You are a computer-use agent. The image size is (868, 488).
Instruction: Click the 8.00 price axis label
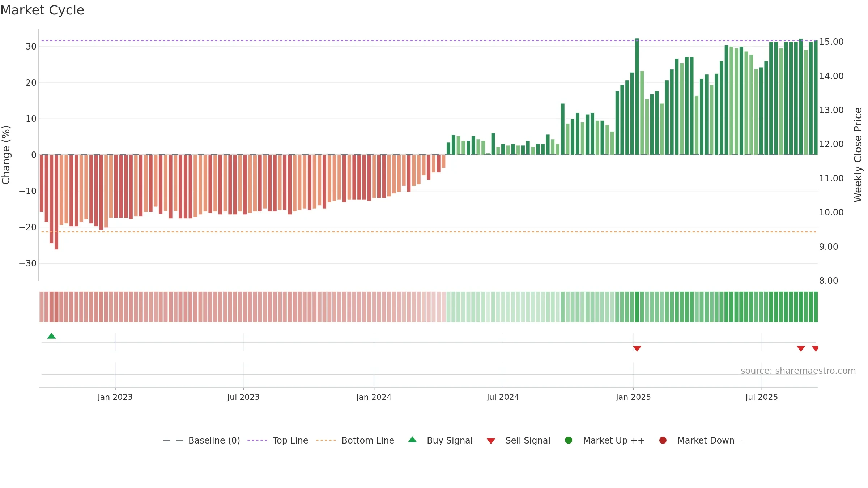(x=828, y=281)
